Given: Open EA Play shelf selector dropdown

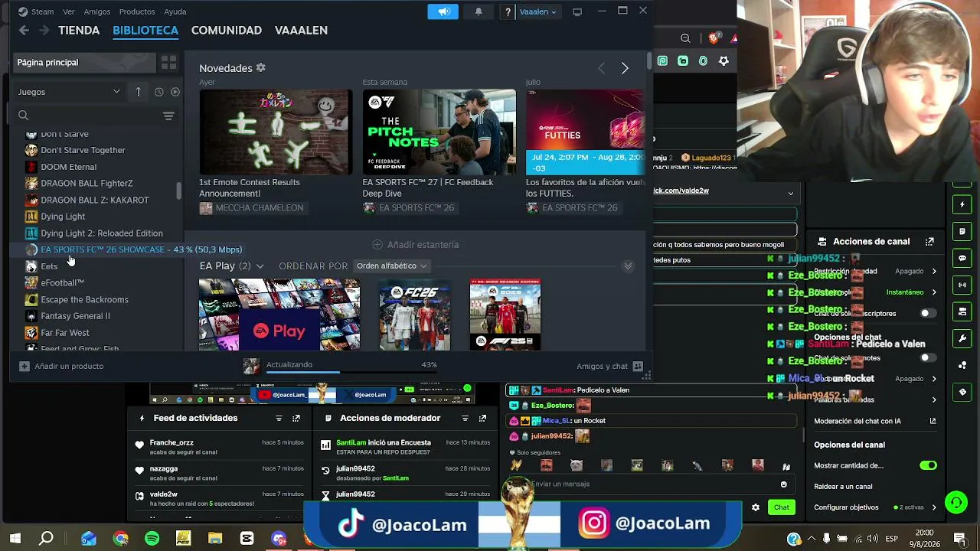Looking at the screenshot, I should [260, 266].
